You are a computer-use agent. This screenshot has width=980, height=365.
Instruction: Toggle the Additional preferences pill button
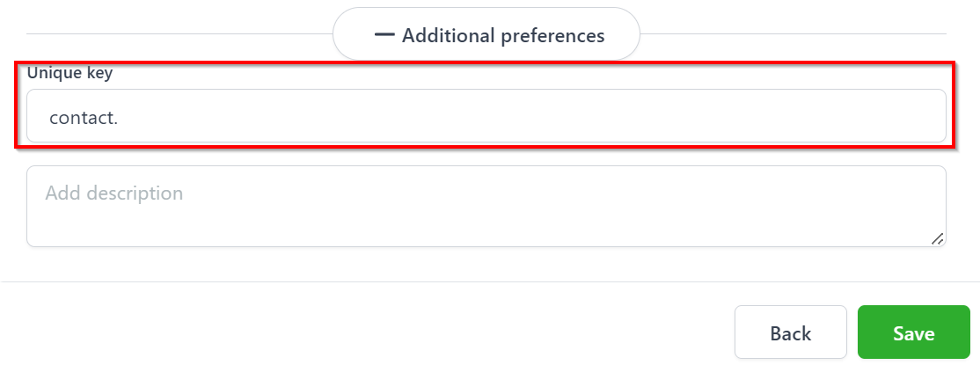(486, 35)
